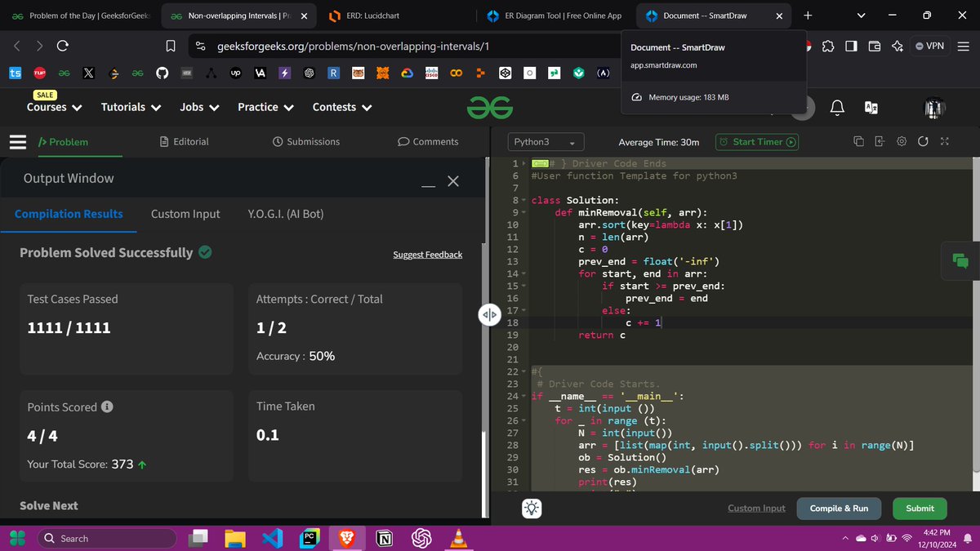Image resolution: width=980 pixels, height=551 pixels.
Task: Click Suggest Feedback link
Action: point(427,255)
